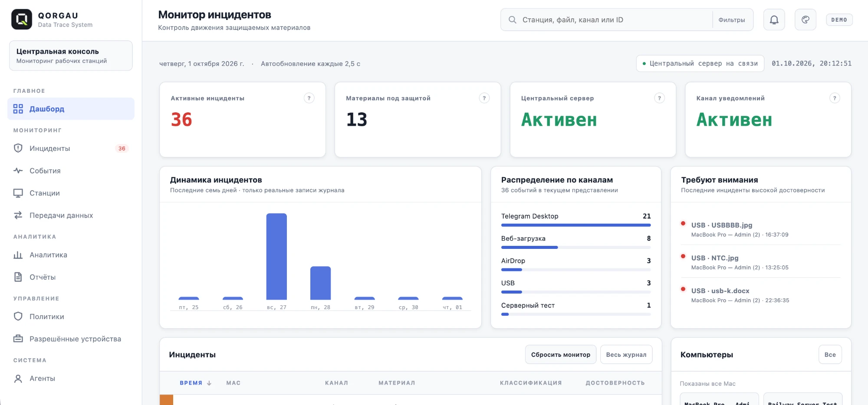This screenshot has width=868, height=405.
Task: Click the События pulse icon
Action: 18,171
